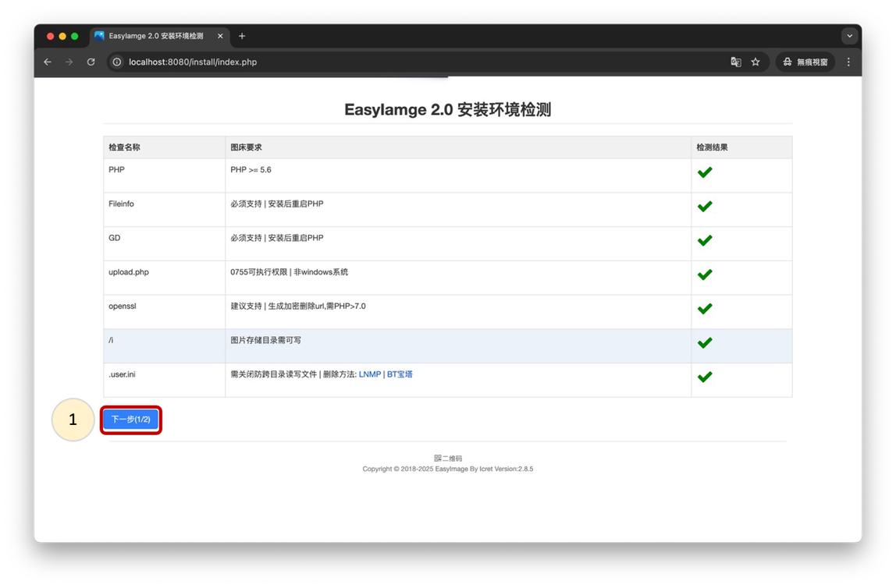Screen dimensions: 896x588
Task: Click the translate page icon
Action: (x=735, y=62)
